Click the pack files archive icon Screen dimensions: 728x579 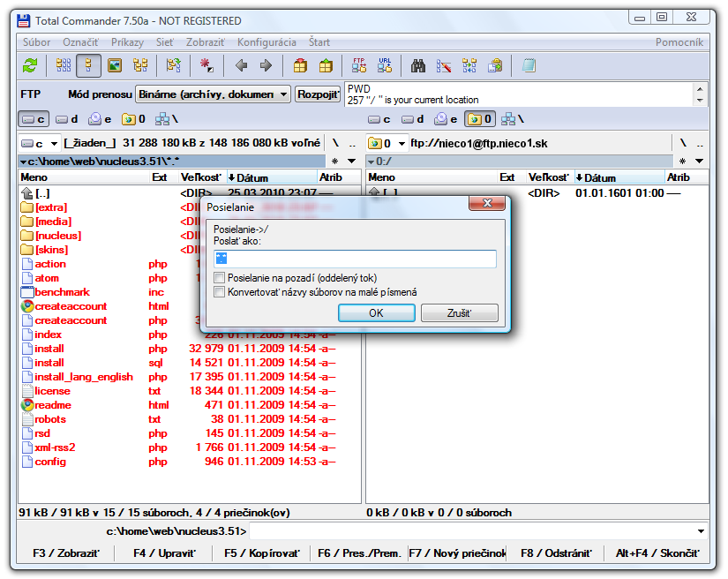[x=300, y=65]
